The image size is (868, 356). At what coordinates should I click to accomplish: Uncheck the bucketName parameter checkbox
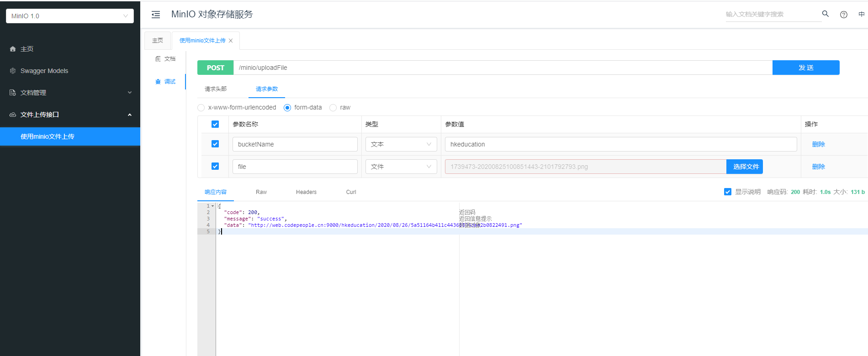[215, 144]
